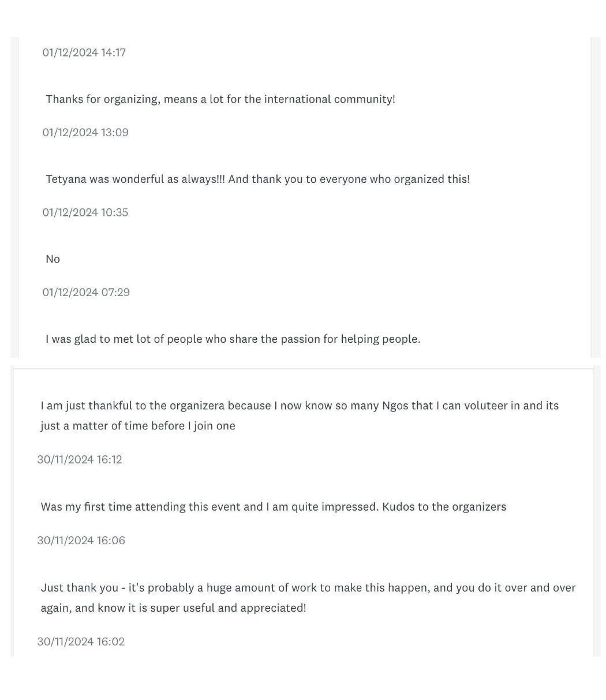The height and width of the screenshot is (700, 606).
Task: Click the timestamp 30/11/2024 16:12
Action: 80,459
